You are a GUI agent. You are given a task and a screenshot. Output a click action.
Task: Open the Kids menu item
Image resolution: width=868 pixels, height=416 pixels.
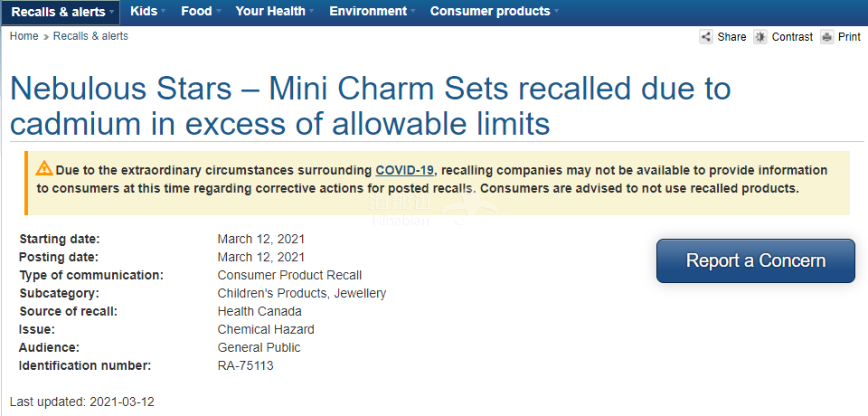(144, 11)
